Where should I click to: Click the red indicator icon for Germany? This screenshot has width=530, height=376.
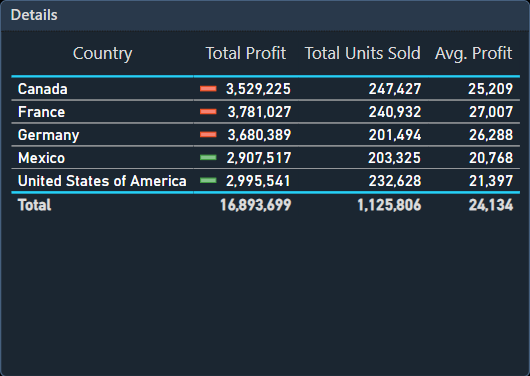pos(208,135)
